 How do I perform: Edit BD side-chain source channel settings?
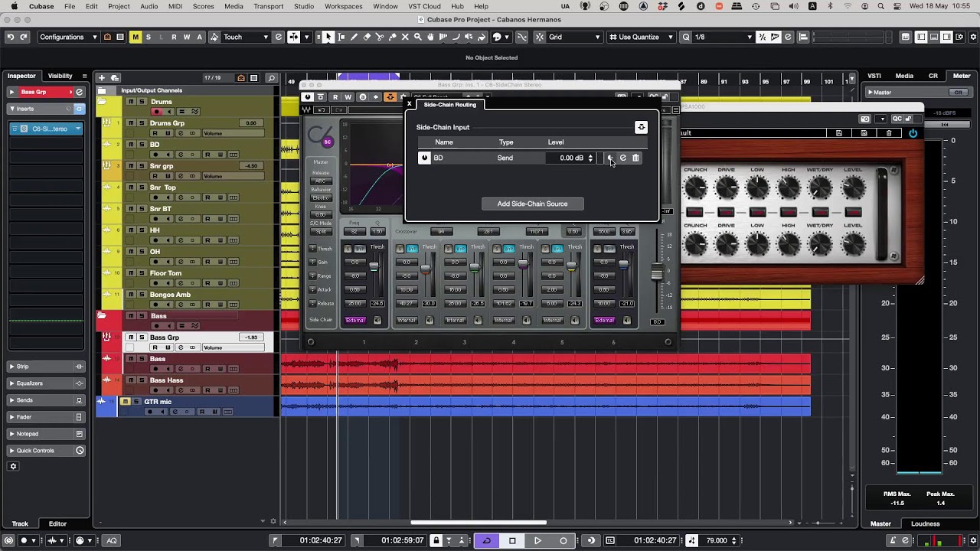(x=622, y=158)
